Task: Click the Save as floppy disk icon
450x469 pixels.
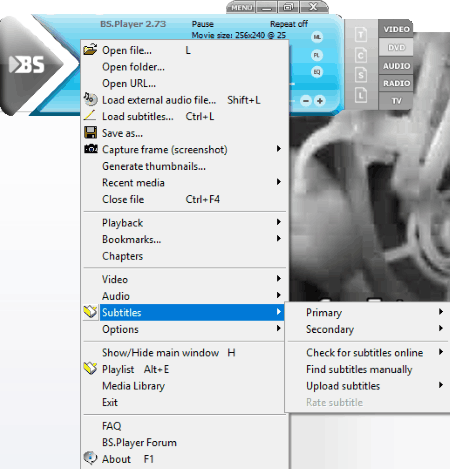Action: (x=90, y=132)
